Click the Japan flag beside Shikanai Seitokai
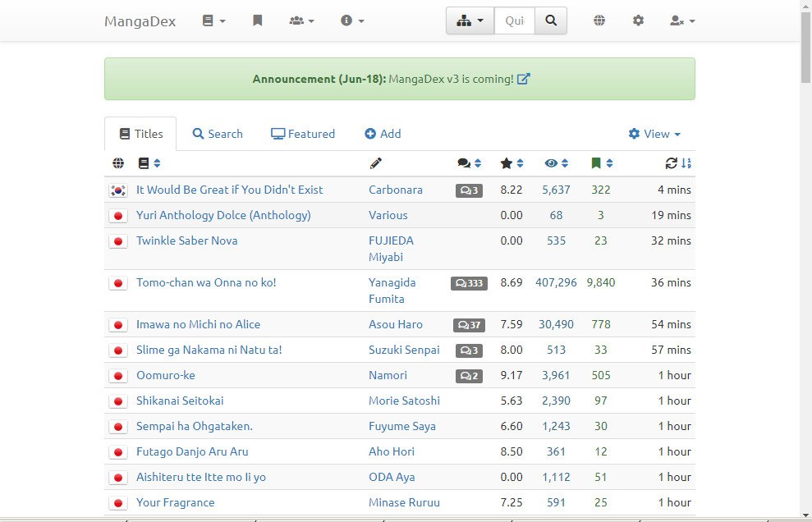812x522 pixels. [x=118, y=401]
